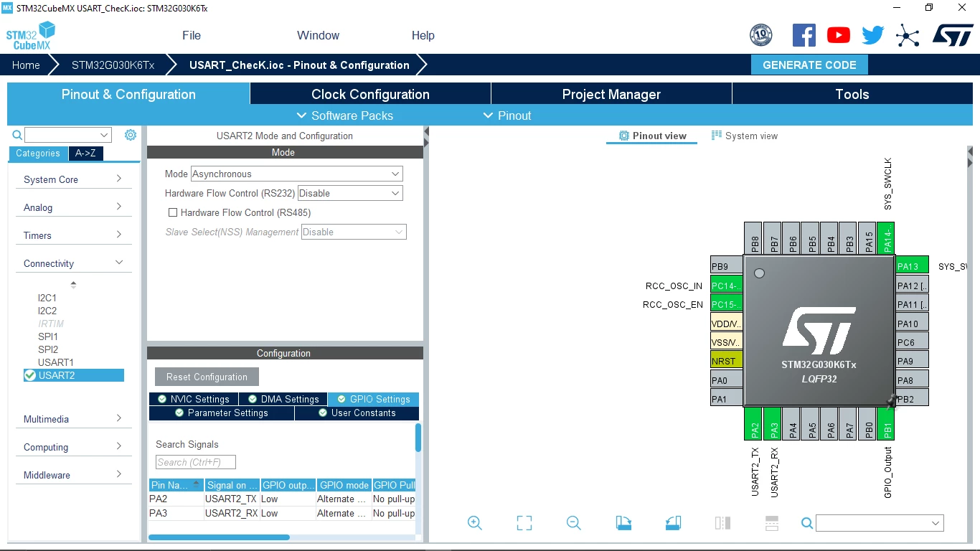Switch to A->Z listing toggle
980x551 pixels.
(x=85, y=153)
